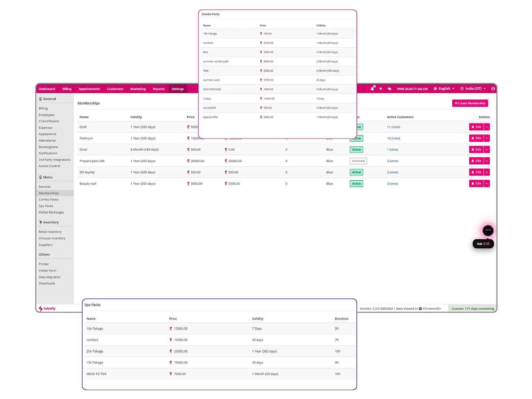Image resolution: width=532 pixels, height=399 pixels.
Task: Click the Salonify logo in footer
Action: click(x=47, y=308)
